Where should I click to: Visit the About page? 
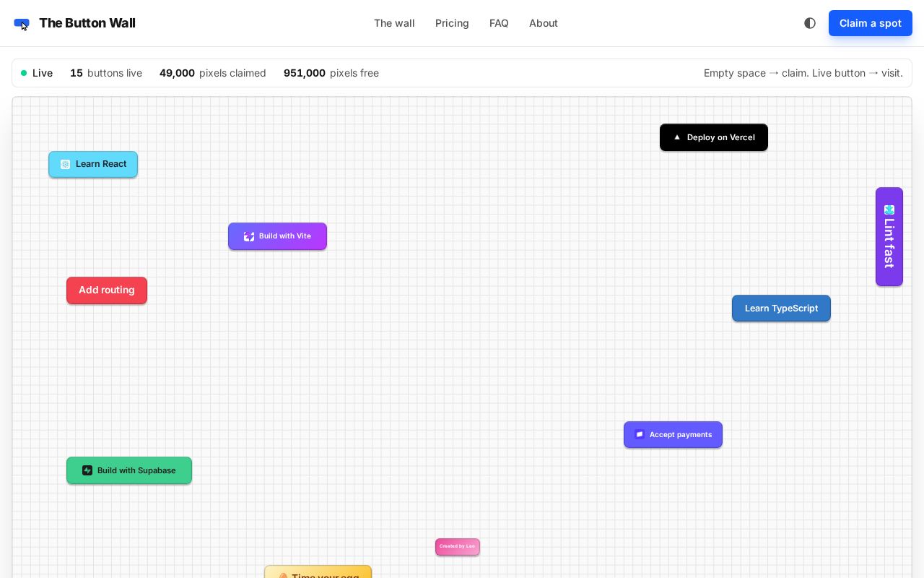pyautogui.click(x=544, y=23)
